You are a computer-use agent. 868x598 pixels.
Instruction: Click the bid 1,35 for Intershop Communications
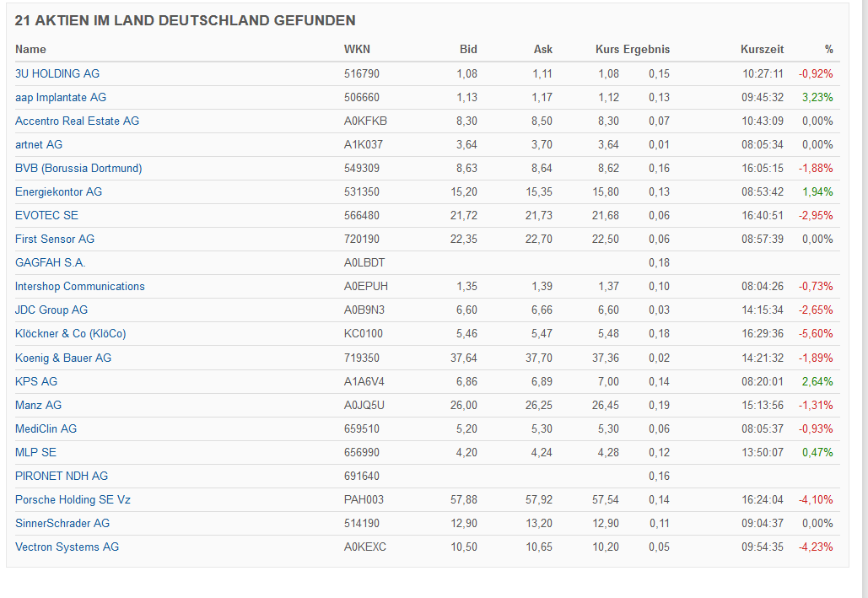(x=466, y=286)
